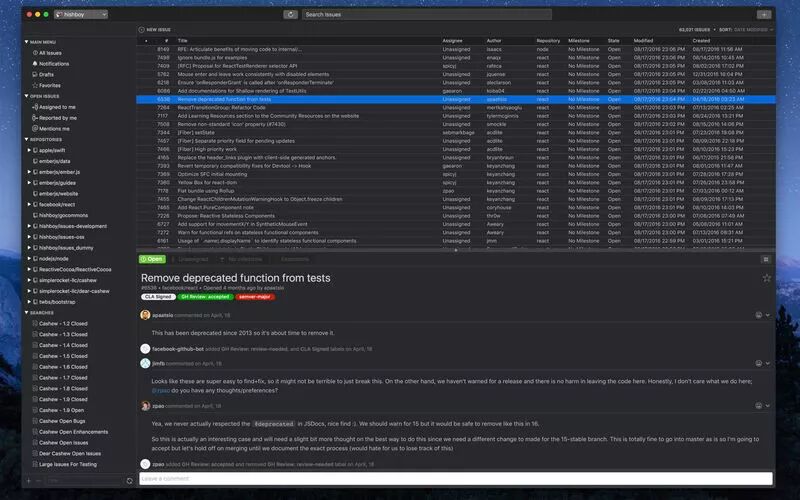Viewport: 800px width, 500px height.
Task: Click zpao's avatar next to his comment
Action: tap(145, 406)
